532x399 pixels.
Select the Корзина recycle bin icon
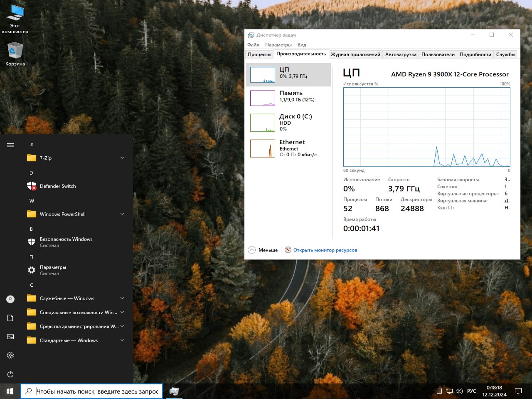point(15,54)
